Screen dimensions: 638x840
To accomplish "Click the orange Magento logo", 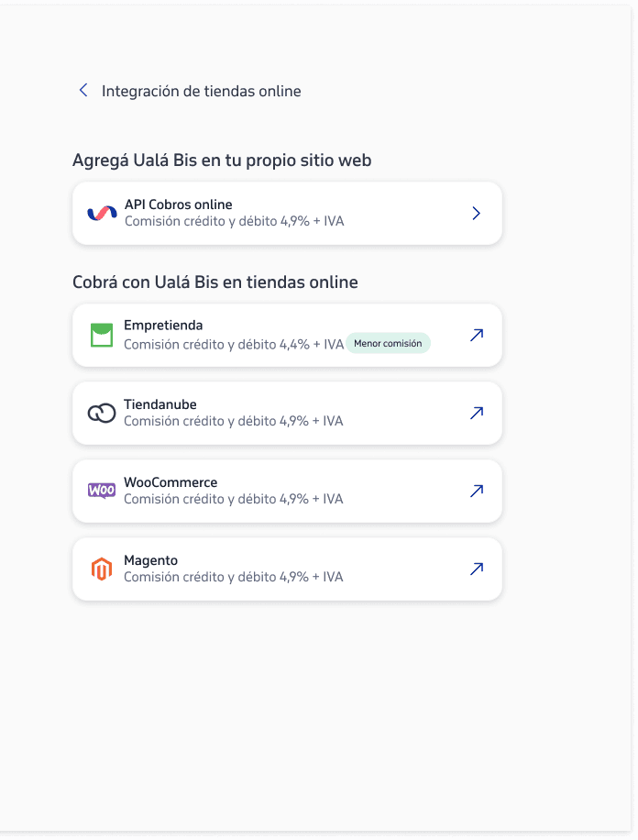I will 102,569.
